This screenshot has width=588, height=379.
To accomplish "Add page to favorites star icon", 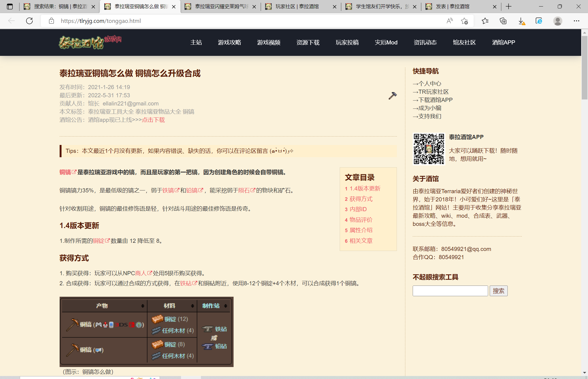I will click(464, 21).
